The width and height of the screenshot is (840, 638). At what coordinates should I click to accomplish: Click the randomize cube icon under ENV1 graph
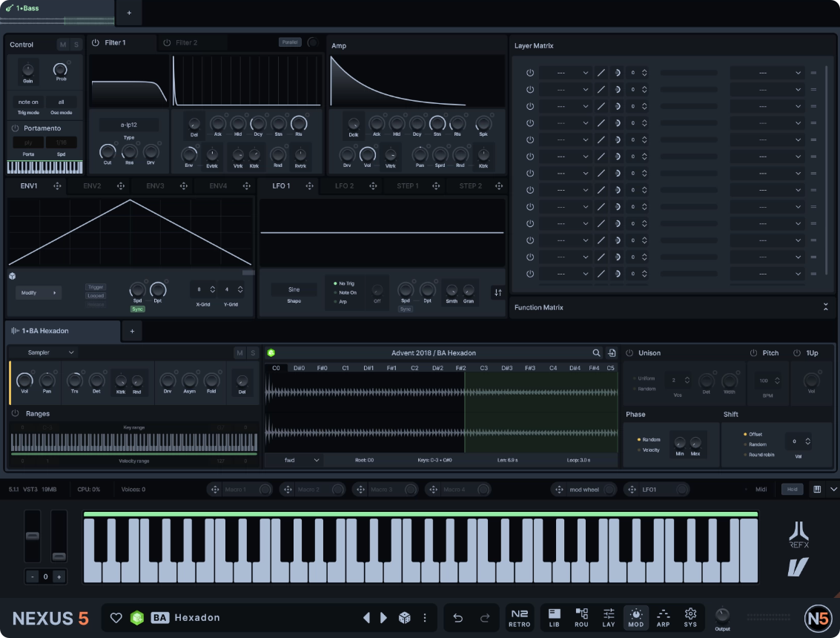tap(13, 276)
